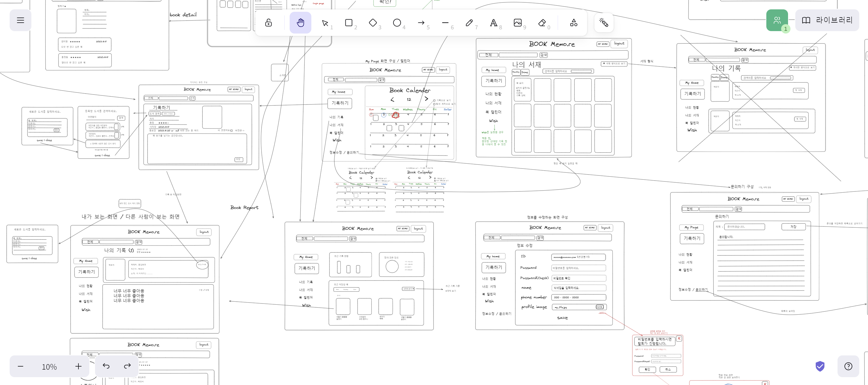This screenshot has width=868, height=385.
Task: Toggle the canvas lock tool
Action: click(268, 23)
